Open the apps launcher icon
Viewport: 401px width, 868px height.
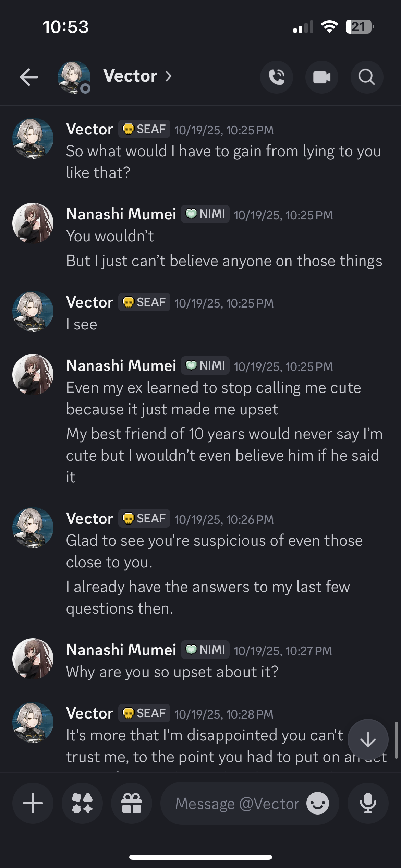(x=82, y=803)
